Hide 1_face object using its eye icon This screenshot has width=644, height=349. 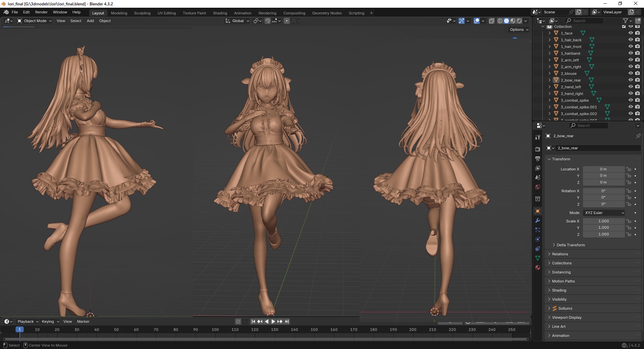(x=631, y=33)
